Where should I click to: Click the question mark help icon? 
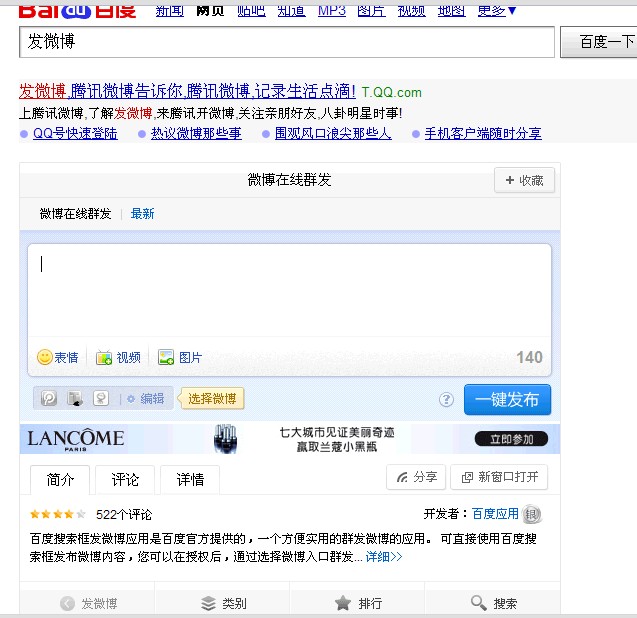point(446,399)
